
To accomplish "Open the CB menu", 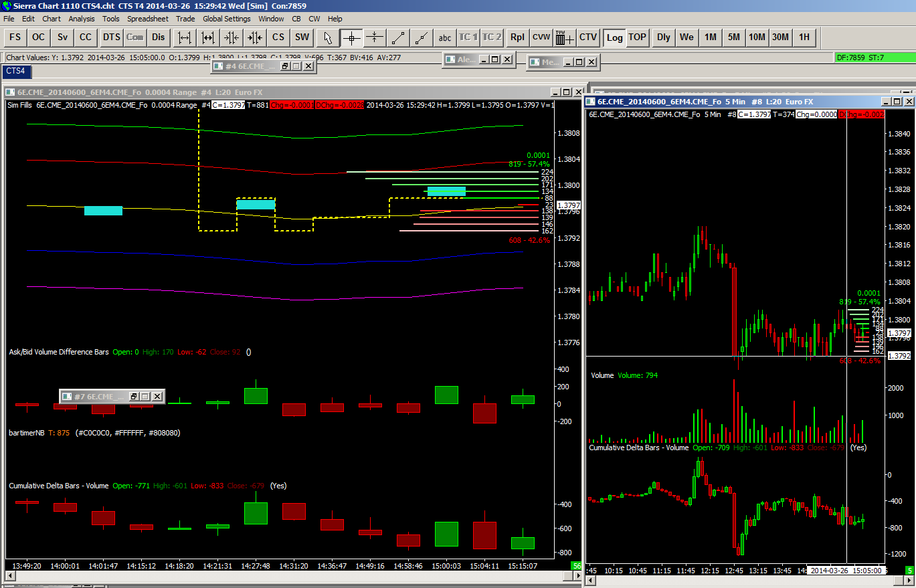I will tap(296, 19).
